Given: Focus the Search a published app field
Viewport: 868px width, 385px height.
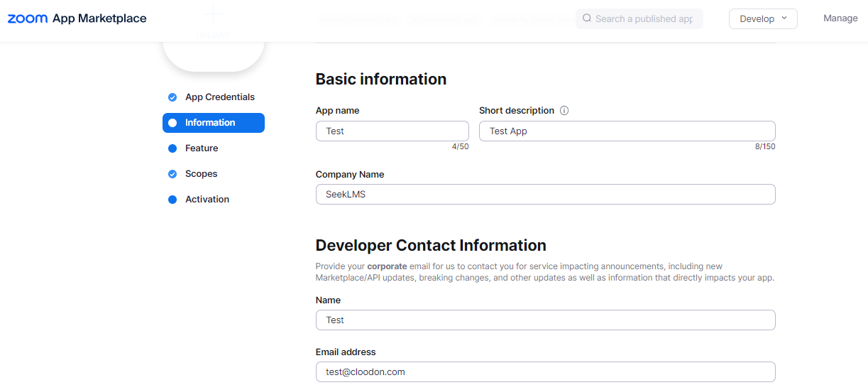Looking at the screenshot, I should (644, 18).
